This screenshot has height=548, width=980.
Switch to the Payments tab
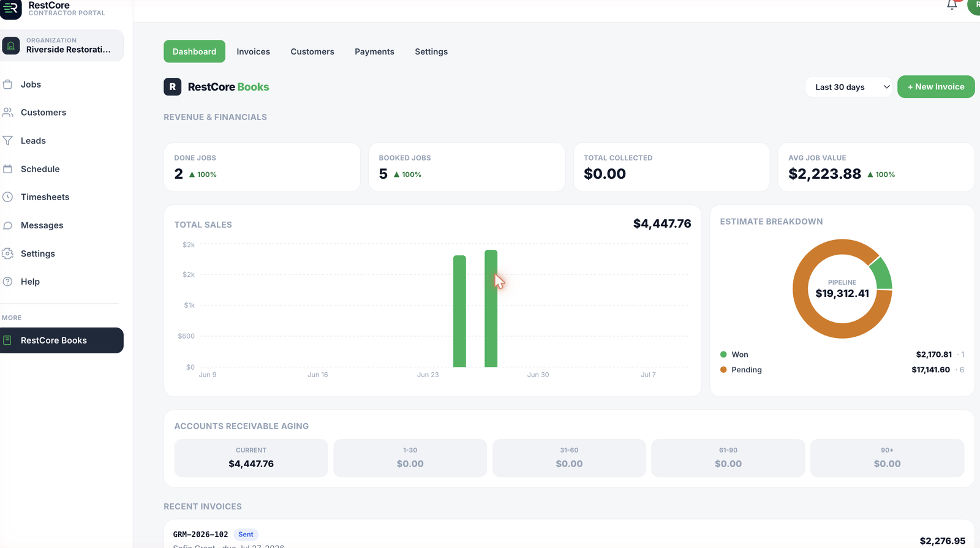(x=374, y=51)
